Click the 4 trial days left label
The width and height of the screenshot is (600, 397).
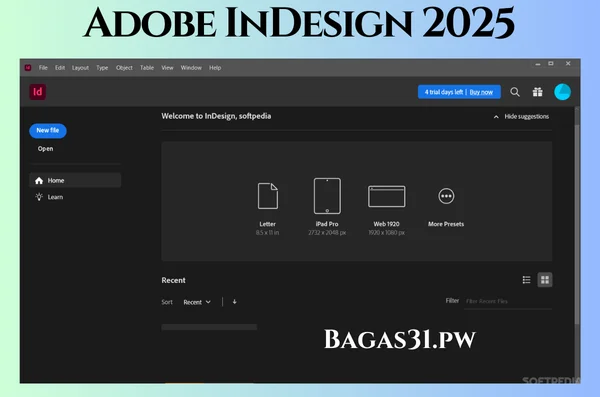[443, 92]
